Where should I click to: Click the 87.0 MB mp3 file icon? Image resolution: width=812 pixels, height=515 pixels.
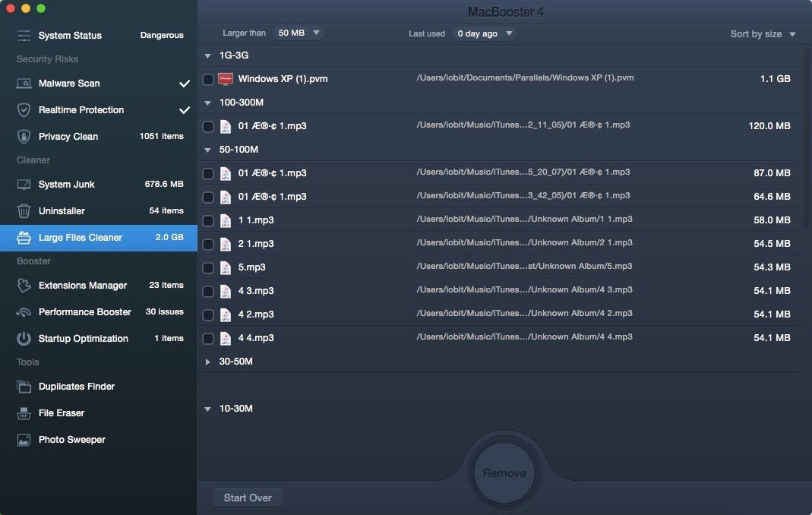226,174
